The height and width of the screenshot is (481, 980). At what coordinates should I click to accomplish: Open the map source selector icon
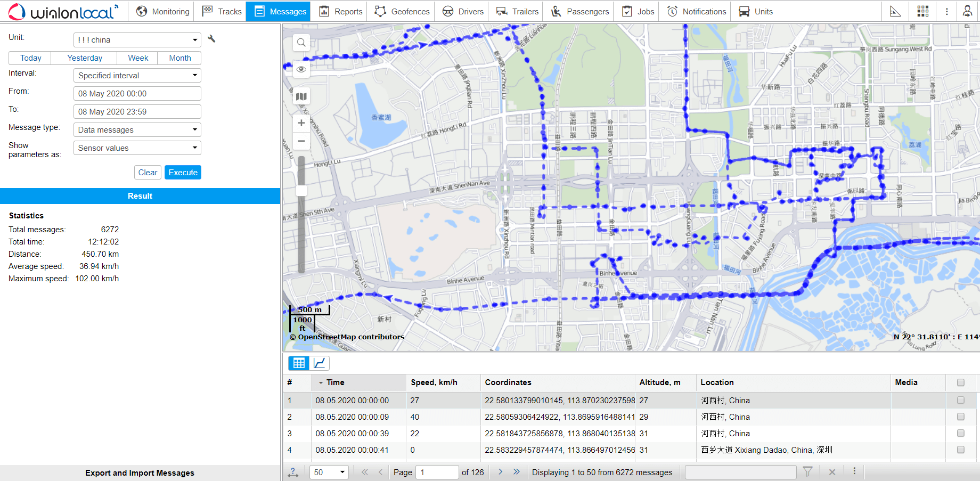click(301, 96)
